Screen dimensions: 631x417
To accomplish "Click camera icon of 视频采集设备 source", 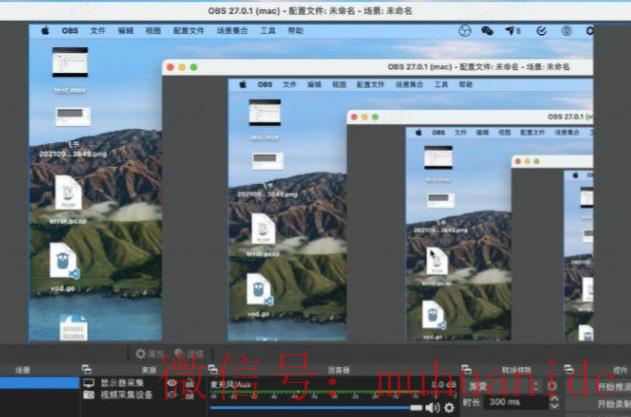I will (x=89, y=394).
